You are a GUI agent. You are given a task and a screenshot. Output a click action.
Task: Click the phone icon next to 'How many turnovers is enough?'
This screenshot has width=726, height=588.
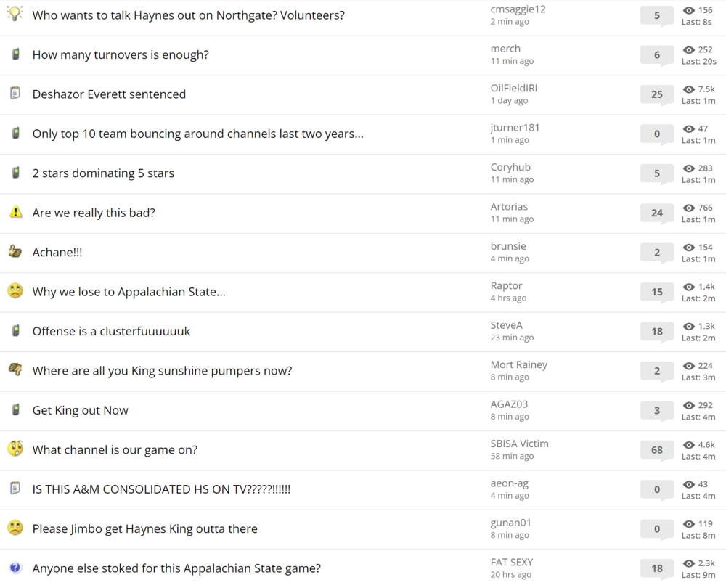(15, 54)
